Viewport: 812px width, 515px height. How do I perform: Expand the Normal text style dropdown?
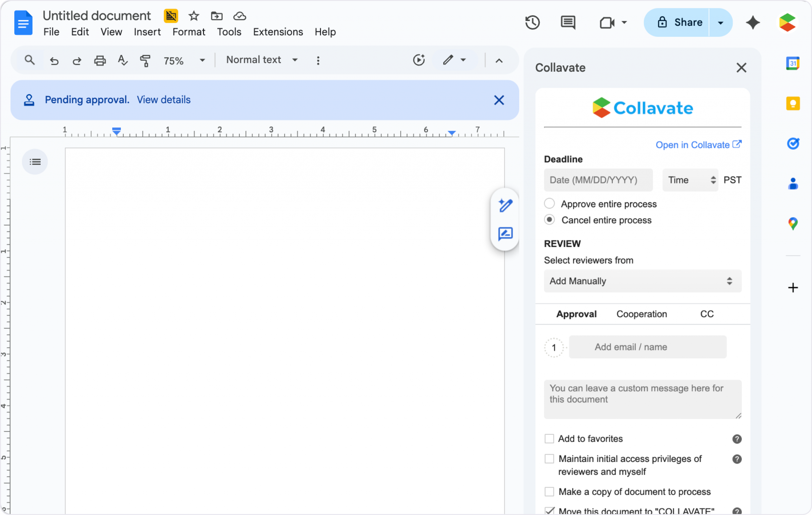(262, 60)
